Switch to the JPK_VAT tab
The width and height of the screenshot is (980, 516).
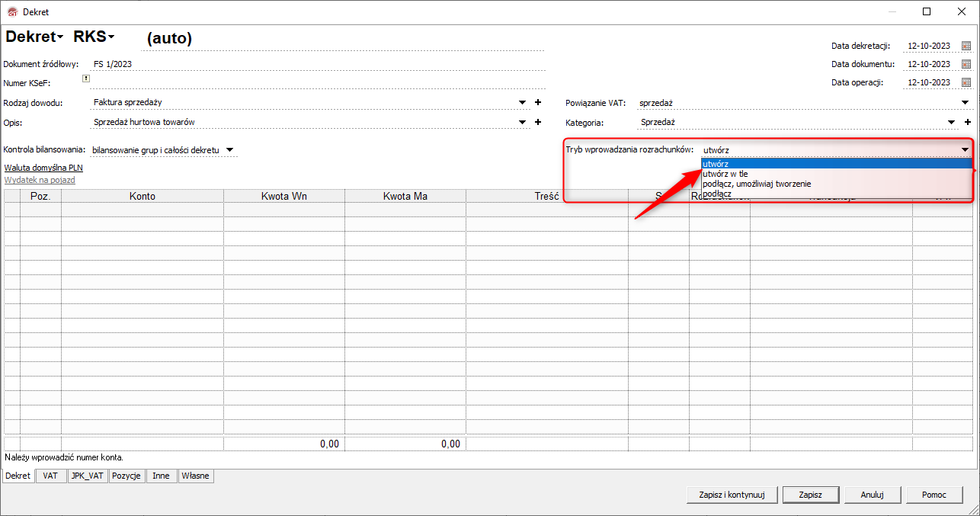[87, 476]
